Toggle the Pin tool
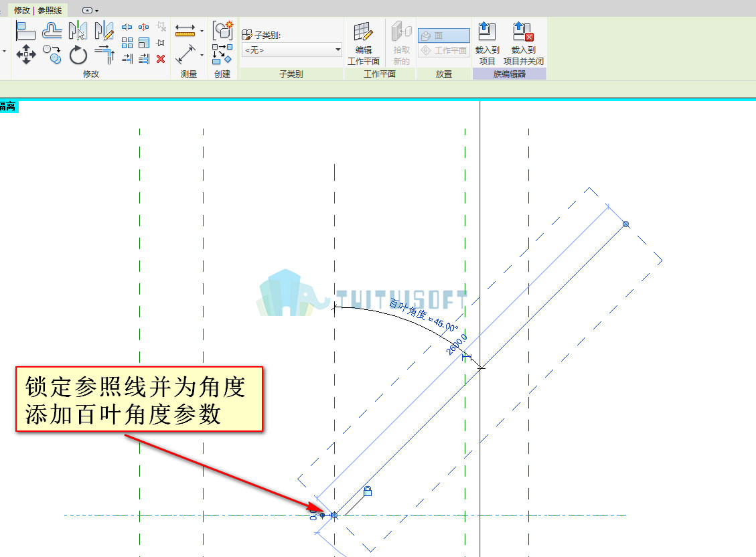Screen dimensions: 756x557 point(161,44)
